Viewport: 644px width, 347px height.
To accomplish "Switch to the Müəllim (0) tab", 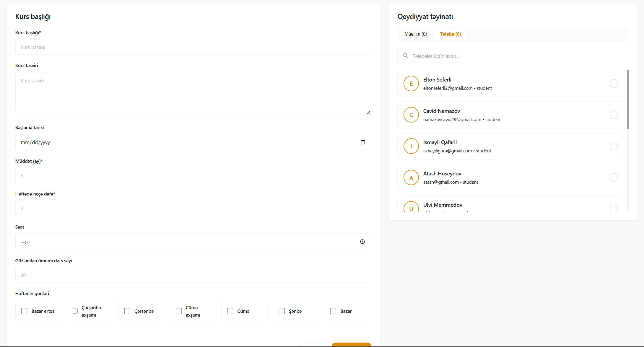I will click(416, 34).
